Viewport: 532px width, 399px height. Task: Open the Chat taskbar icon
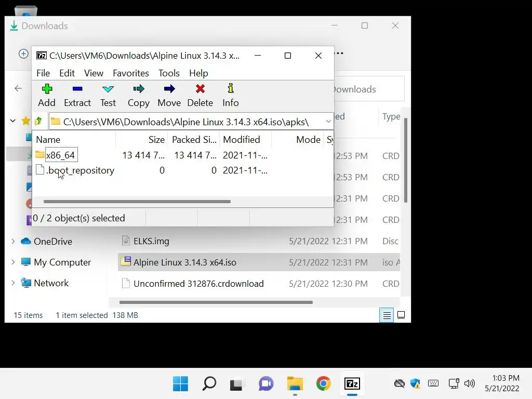coord(266,384)
